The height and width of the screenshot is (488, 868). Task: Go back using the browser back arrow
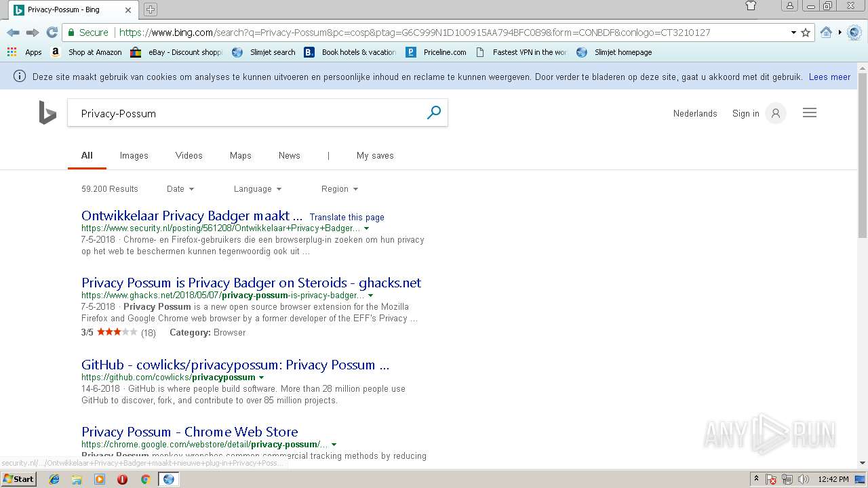click(13, 33)
